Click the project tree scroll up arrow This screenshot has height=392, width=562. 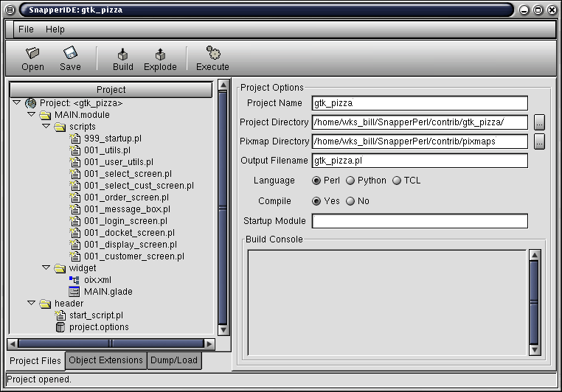223,85
